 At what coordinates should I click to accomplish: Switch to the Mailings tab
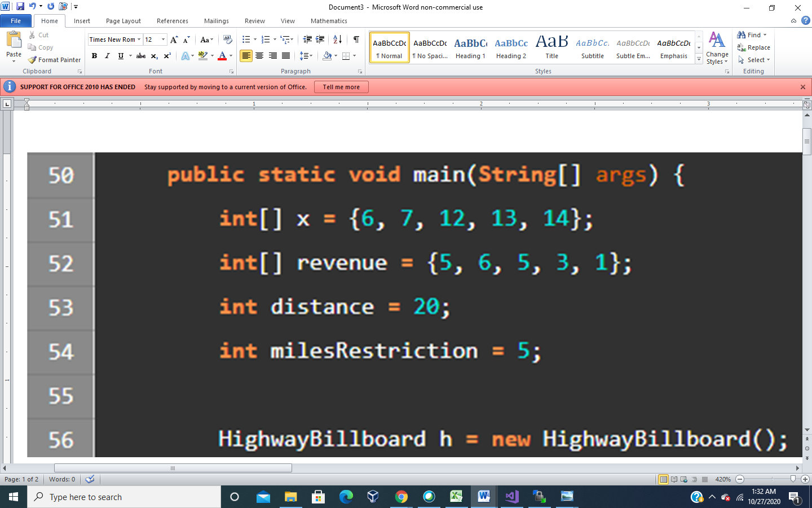pos(217,21)
